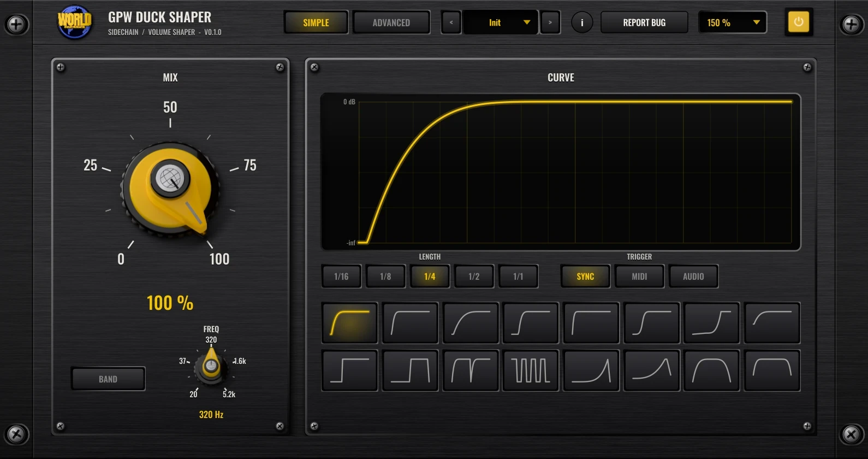Pick the second row's multi-pulse preset
Screen dimensions: 868x459
(531, 370)
